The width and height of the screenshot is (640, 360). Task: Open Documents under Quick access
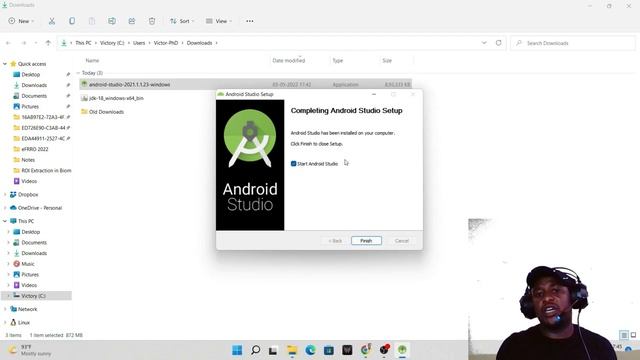tap(34, 96)
